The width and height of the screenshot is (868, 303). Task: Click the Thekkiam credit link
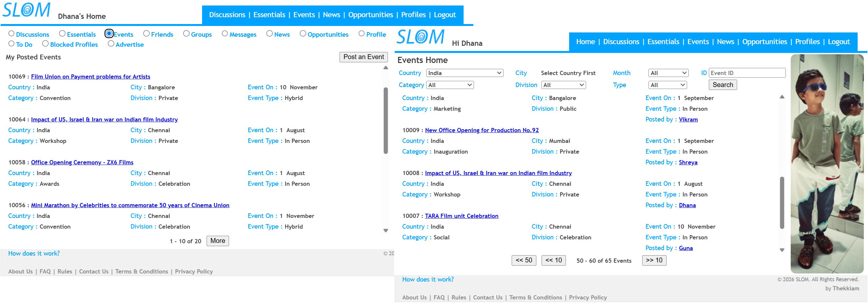pos(846,288)
